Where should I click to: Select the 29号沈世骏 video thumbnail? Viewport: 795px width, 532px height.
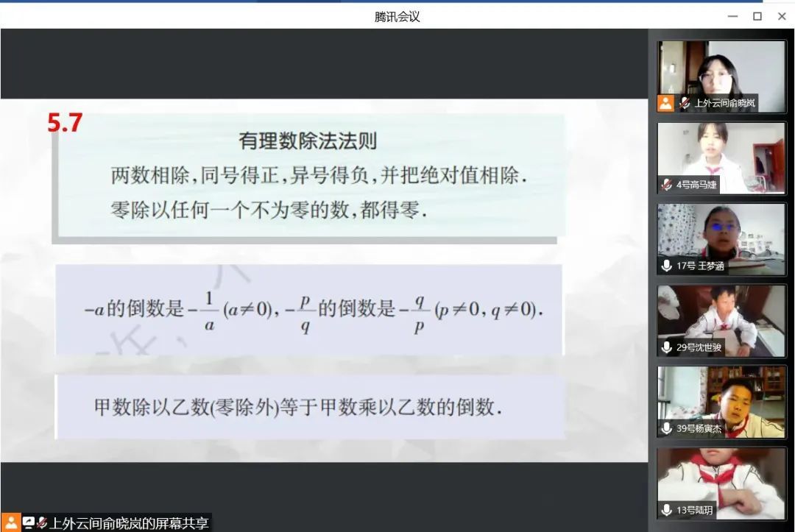click(721, 321)
